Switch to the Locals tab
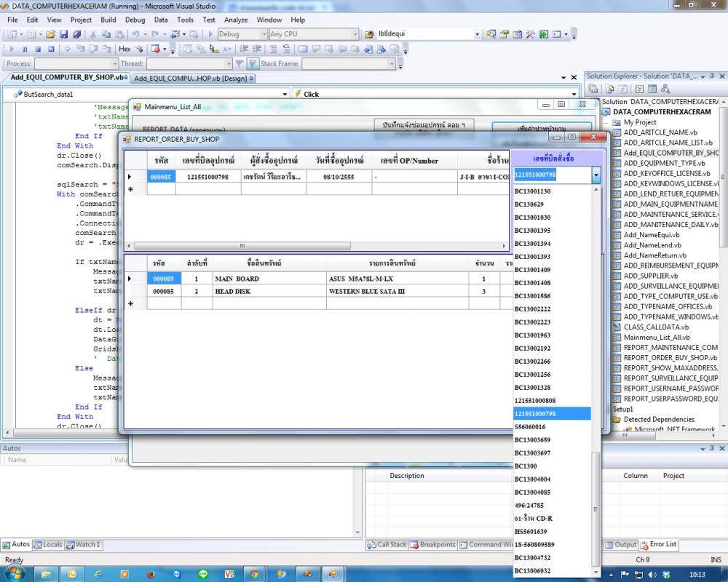The image size is (728, 582). click(x=48, y=544)
